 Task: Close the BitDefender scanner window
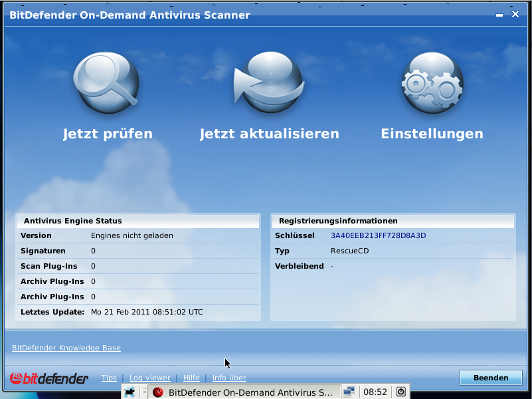pos(515,15)
